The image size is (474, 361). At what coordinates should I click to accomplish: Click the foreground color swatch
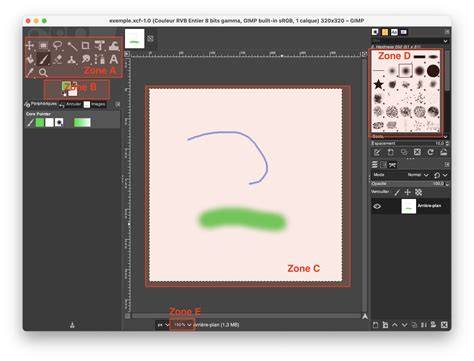(x=65, y=86)
